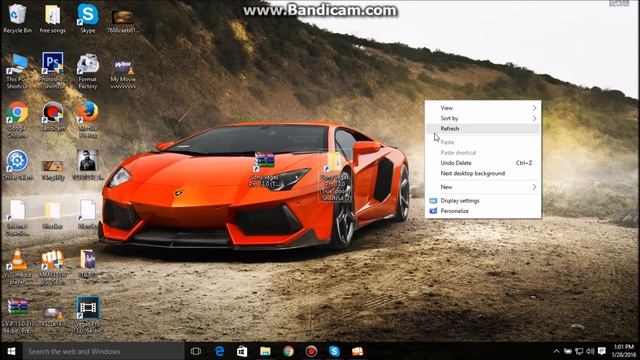This screenshot has width=640, height=360.
Task: Open Display settings from the context menu
Action: [483, 201]
